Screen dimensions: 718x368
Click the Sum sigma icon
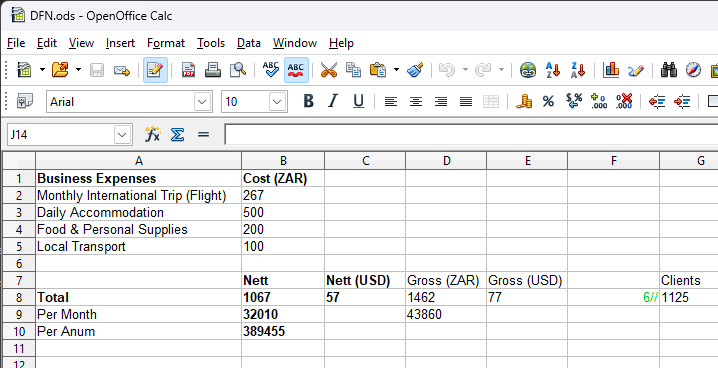click(x=177, y=135)
